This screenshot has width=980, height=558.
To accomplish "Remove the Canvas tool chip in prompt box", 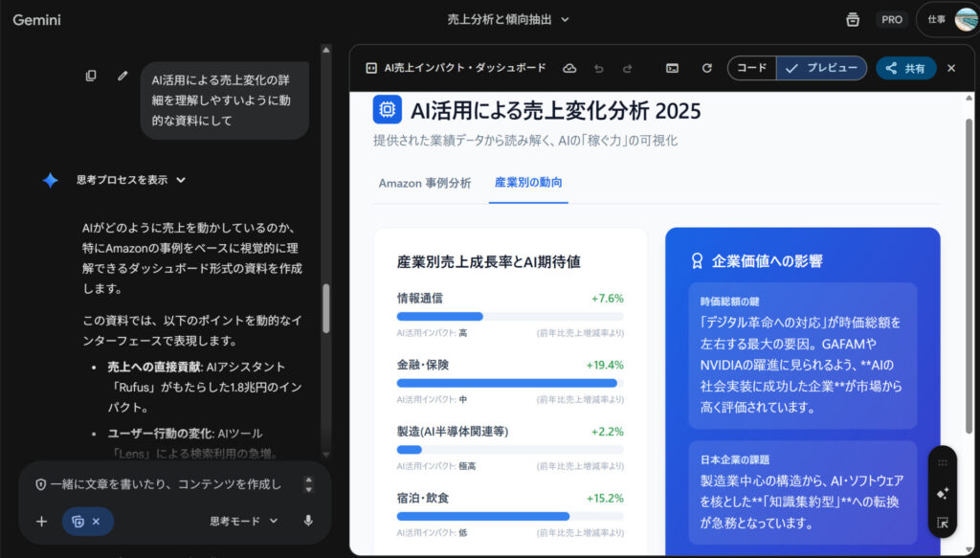I will (x=96, y=522).
